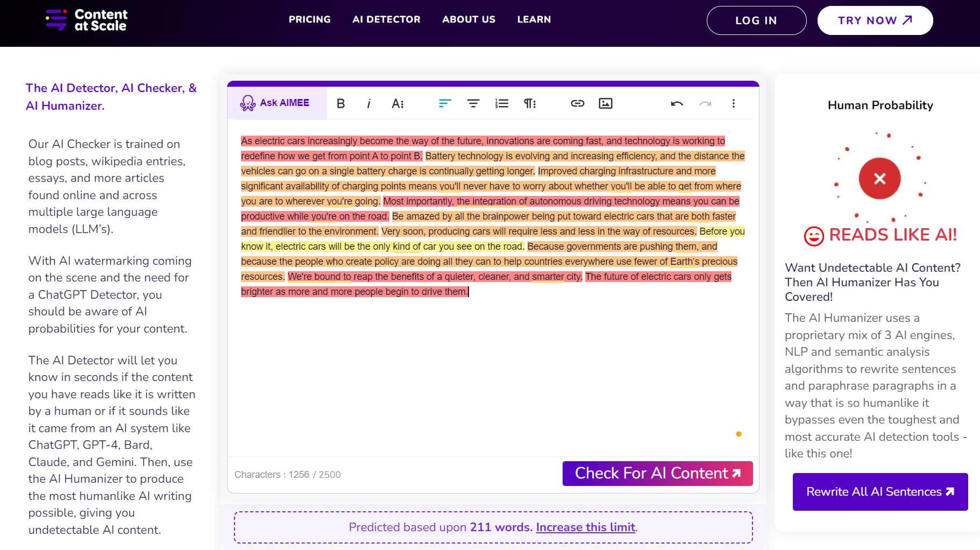This screenshot has height=550, width=980.
Task: Click the Human Probability heading
Action: pyautogui.click(x=880, y=105)
